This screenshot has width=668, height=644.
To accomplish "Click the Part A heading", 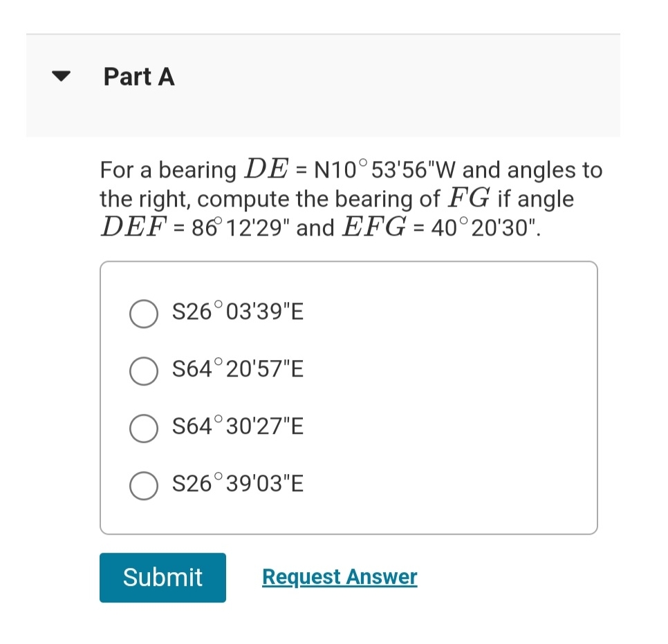I will pyautogui.click(x=138, y=77).
